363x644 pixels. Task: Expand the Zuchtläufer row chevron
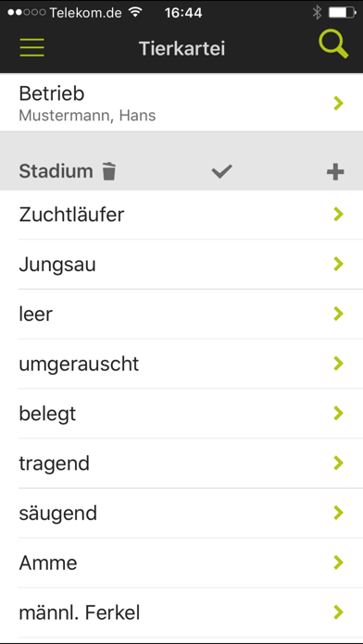(x=338, y=215)
